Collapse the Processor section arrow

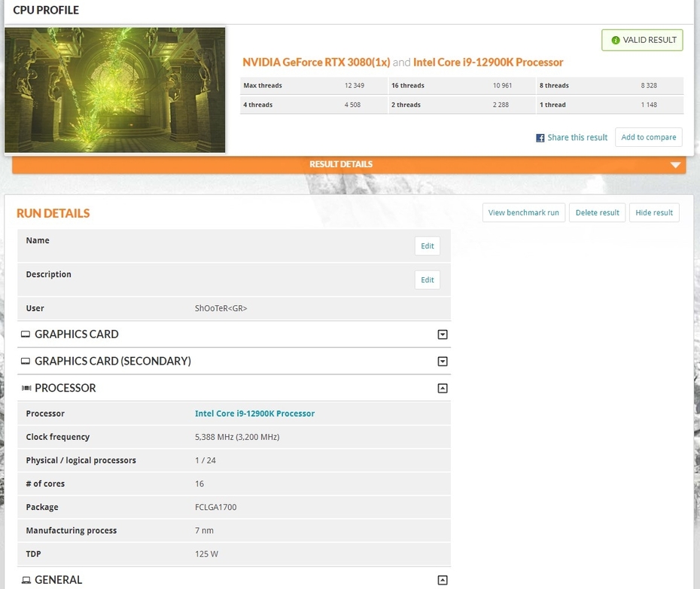coord(443,388)
